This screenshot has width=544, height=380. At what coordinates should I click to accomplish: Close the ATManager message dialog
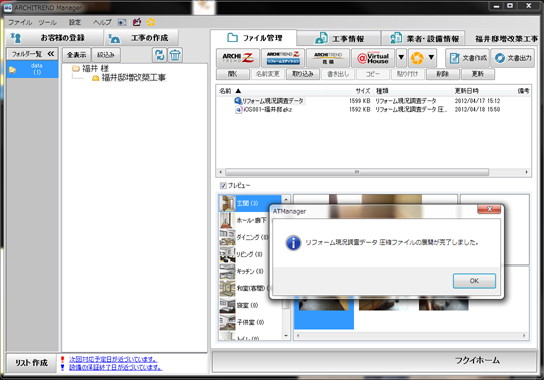point(489,209)
